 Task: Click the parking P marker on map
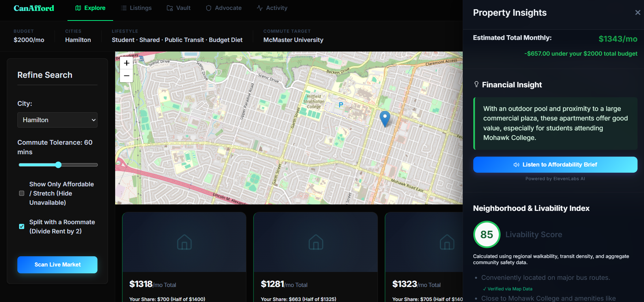coord(341,105)
